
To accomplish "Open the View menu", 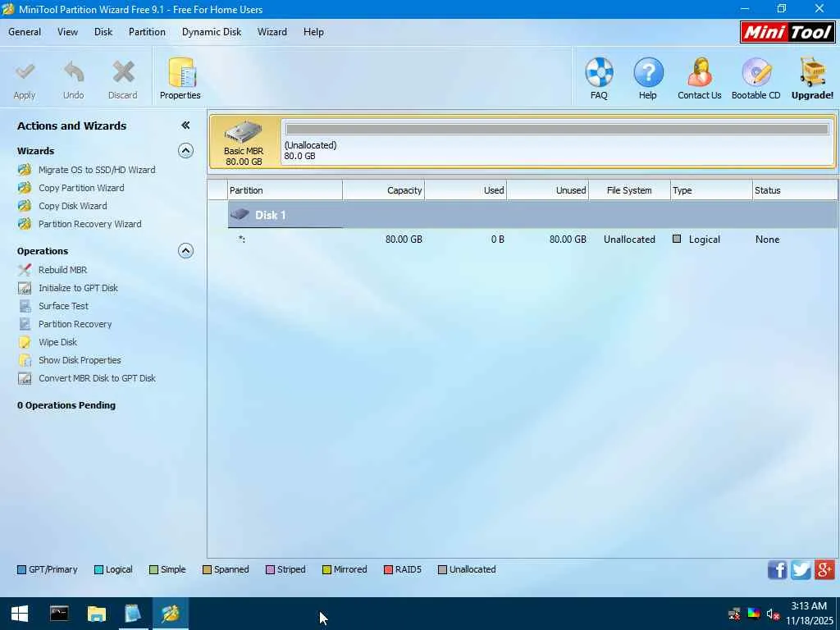I will [x=67, y=32].
